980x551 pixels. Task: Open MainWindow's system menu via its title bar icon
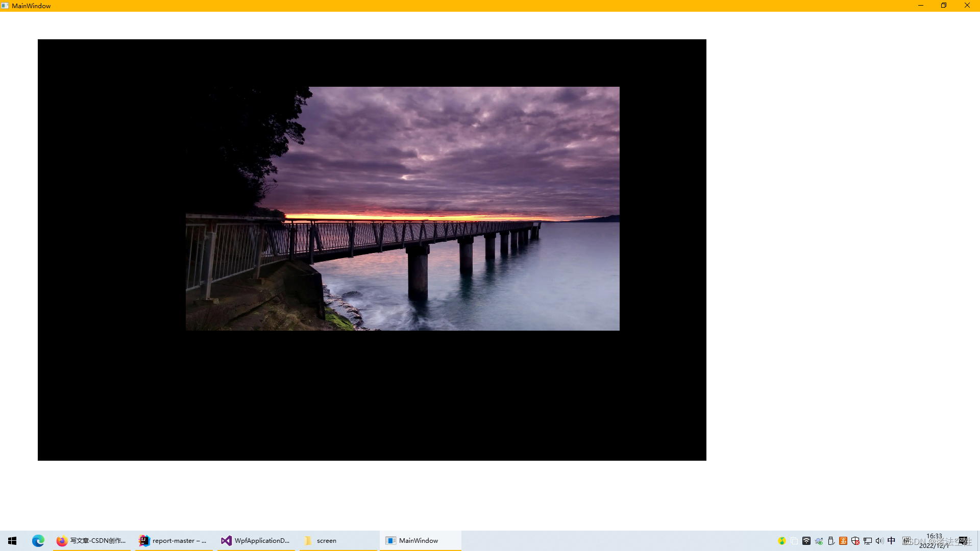coord(6,6)
